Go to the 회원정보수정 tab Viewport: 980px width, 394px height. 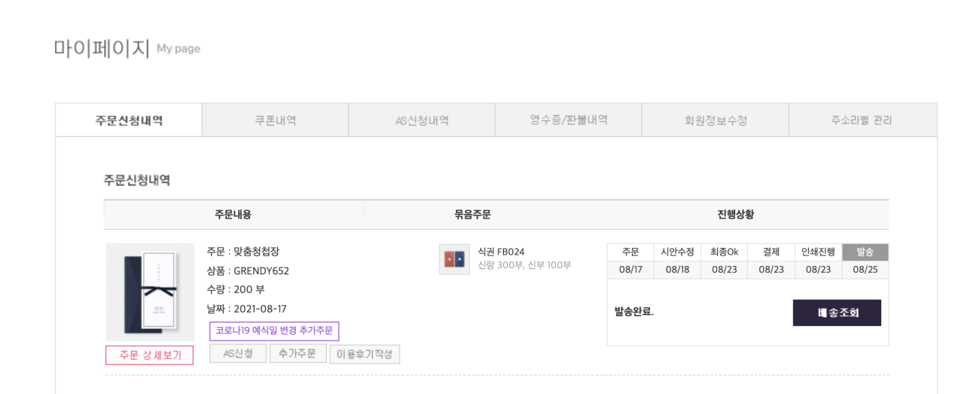pyautogui.click(x=716, y=121)
